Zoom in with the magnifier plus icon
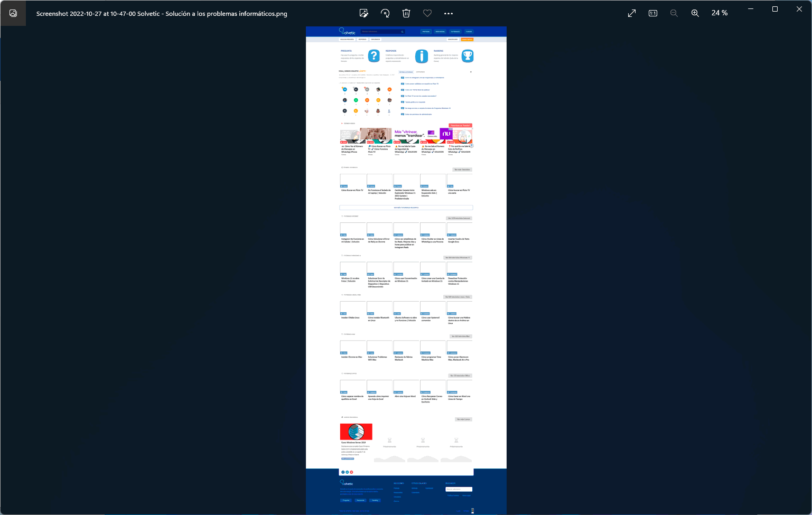 tap(695, 13)
